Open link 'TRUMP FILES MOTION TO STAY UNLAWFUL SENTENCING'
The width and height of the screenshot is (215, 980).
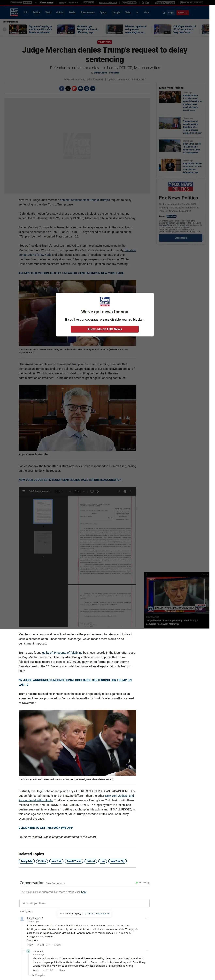(71, 273)
